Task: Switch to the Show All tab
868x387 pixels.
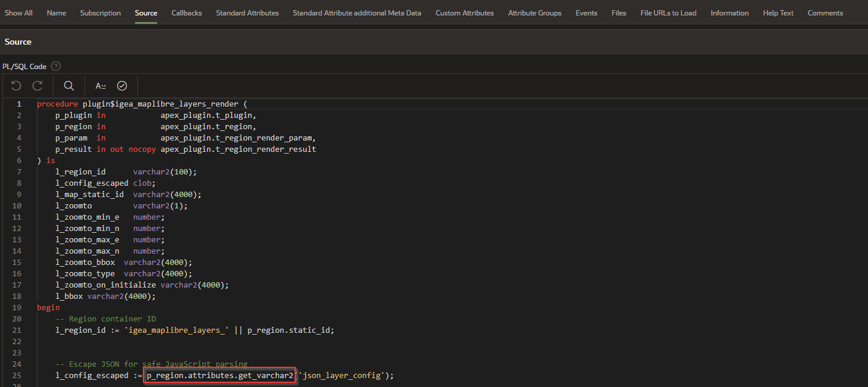Action: [x=18, y=13]
